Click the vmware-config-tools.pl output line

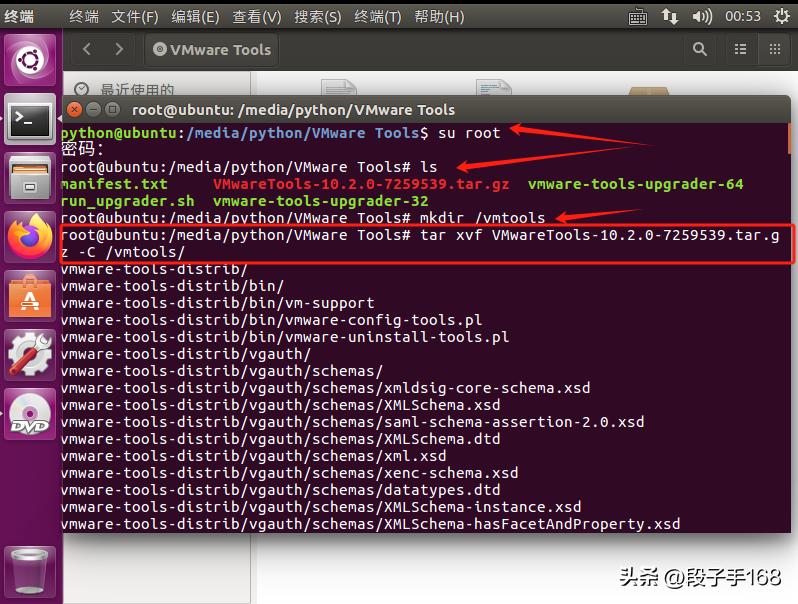(271, 320)
